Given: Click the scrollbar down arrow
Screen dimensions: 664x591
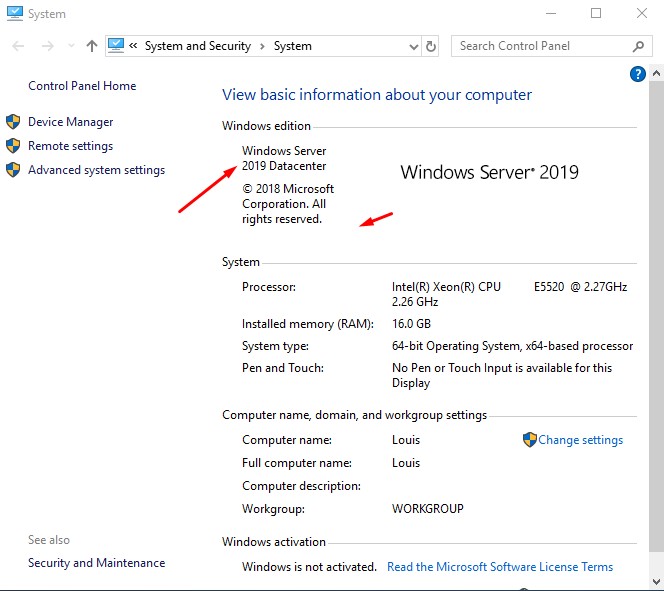Looking at the screenshot, I should pos(657,582).
